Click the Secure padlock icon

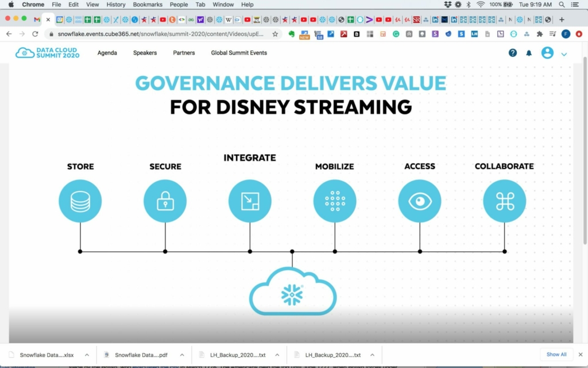tap(165, 201)
